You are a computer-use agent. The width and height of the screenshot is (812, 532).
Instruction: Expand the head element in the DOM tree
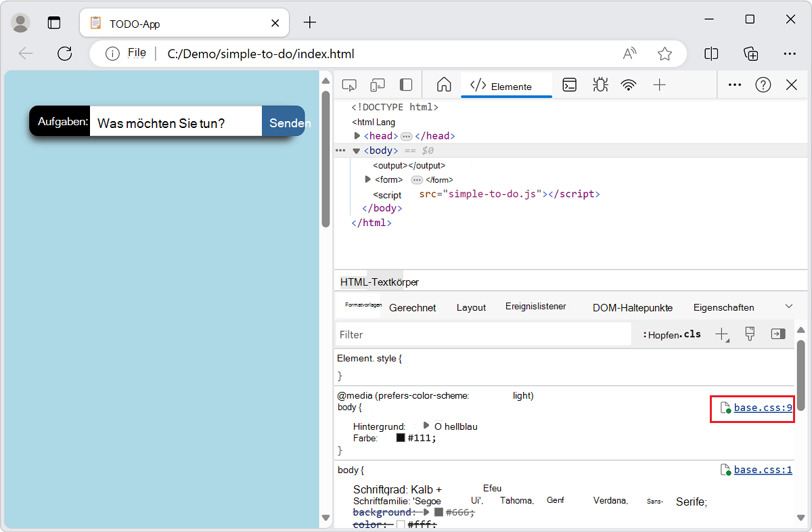pyautogui.click(x=357, y=135)
